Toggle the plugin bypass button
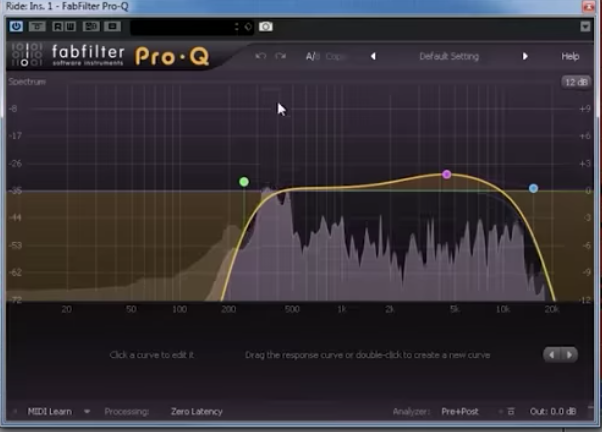Image resolution: width=602 pixels, height=432 pixels. (x=37, y=26)
